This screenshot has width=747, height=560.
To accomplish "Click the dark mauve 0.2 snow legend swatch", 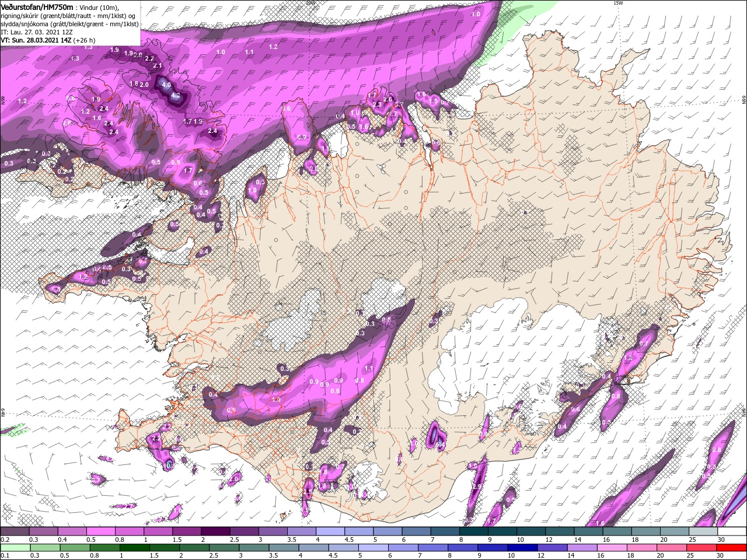I will click(x=15, y=531).
